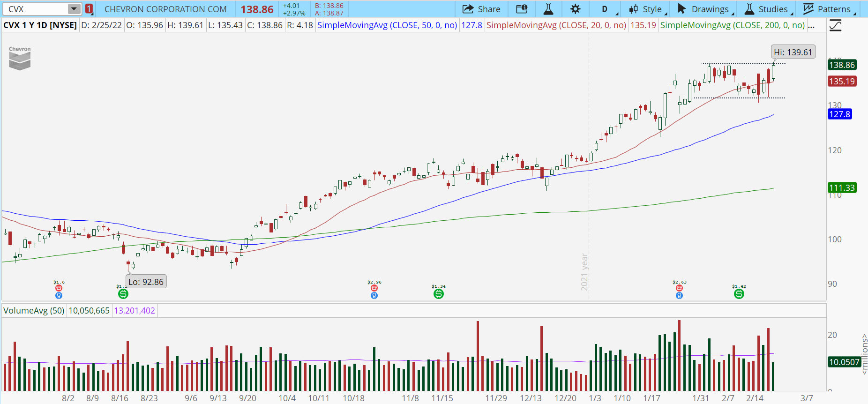Click the "A: 138.87" ask quote

click(329, 13)
